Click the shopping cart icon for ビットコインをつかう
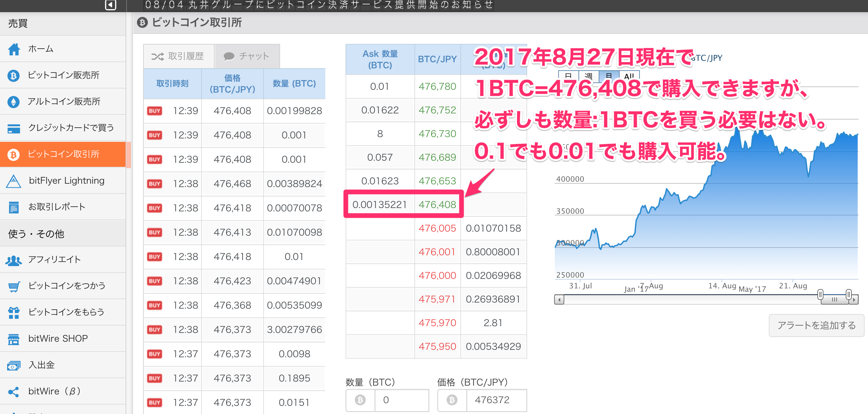The image size is (868, 414). 14,286
